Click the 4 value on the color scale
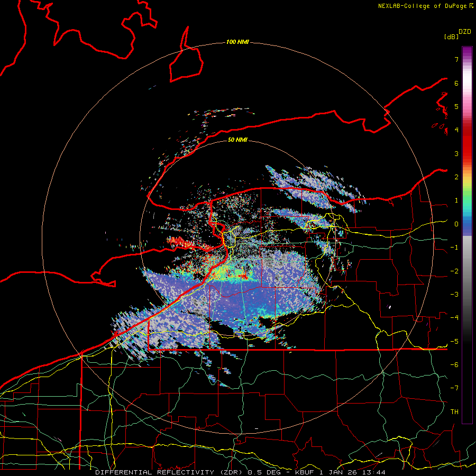 456,130
